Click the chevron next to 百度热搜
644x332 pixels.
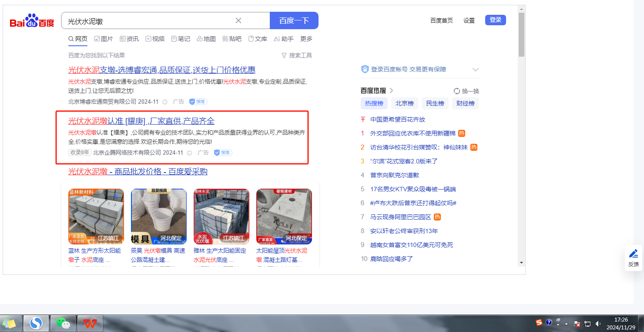391,91
